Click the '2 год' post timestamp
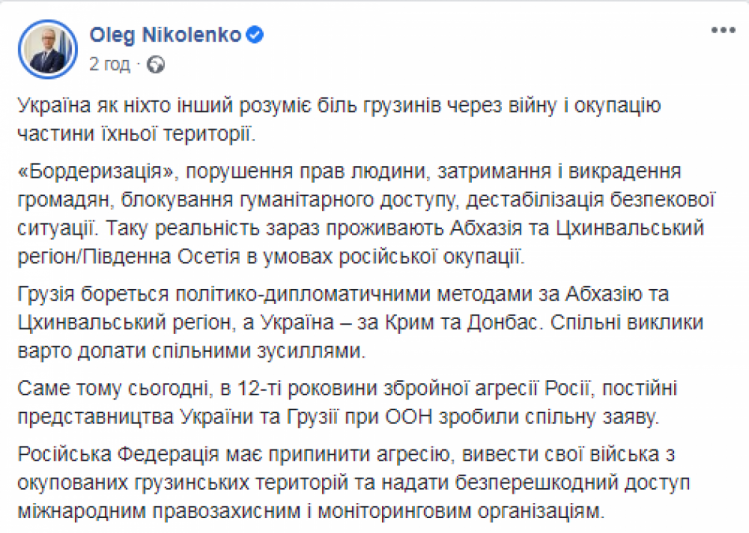 (109, 64)
